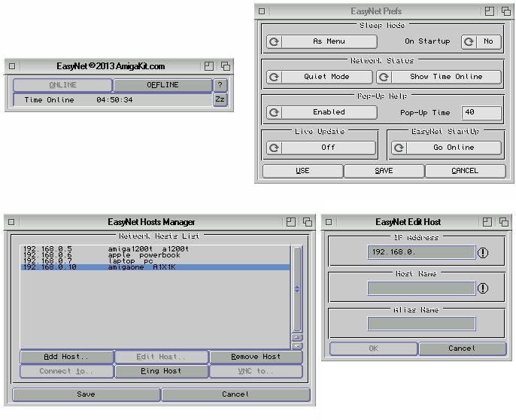The image size is (516, 420).
Task: Cycle the Quiet Mode network status chooser
Action: [320, 77]
